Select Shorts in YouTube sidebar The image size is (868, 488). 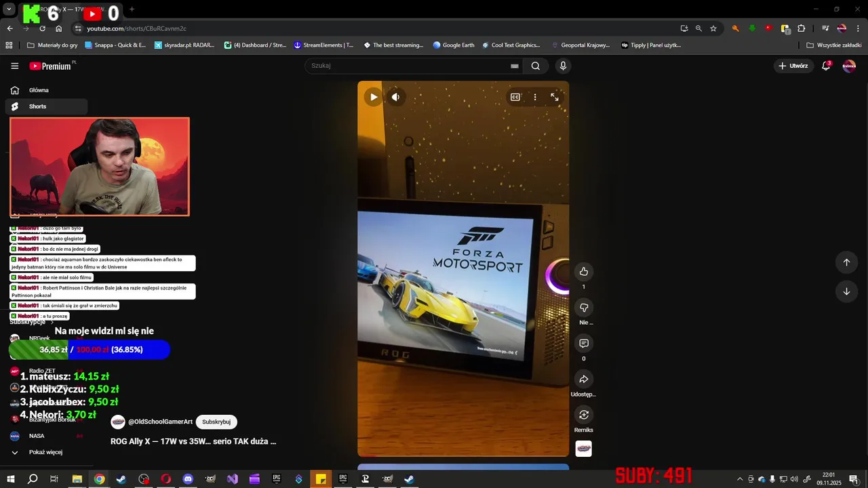click(46, 106)
